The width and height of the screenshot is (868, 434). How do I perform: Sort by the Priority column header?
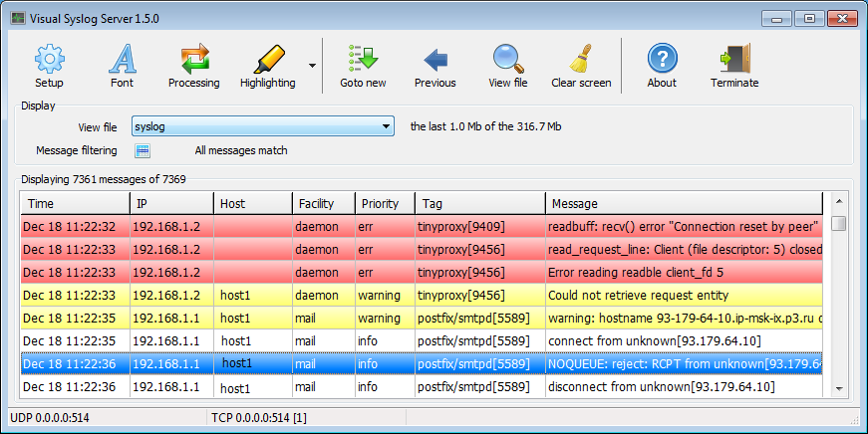(x=384, y=203)
